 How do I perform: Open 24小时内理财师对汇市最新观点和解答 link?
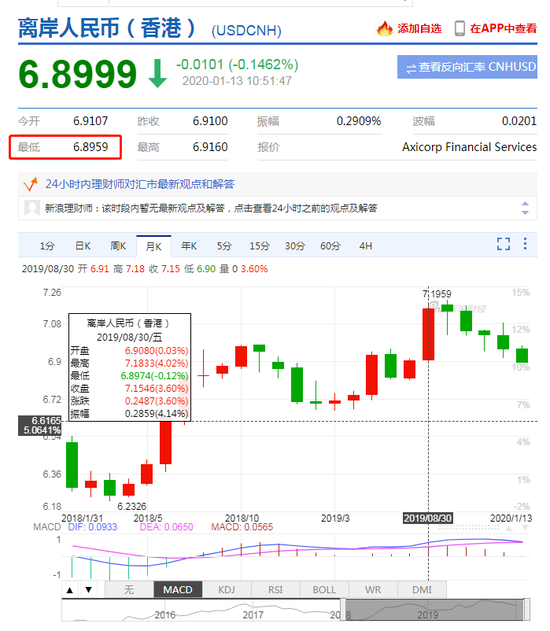tap(140, 184)
